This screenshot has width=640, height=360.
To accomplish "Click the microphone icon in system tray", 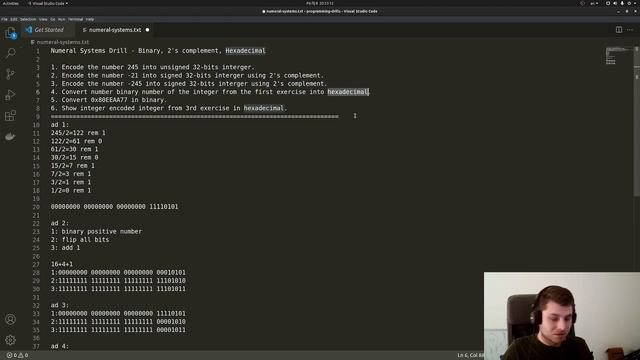I will (x=622, y=3).
